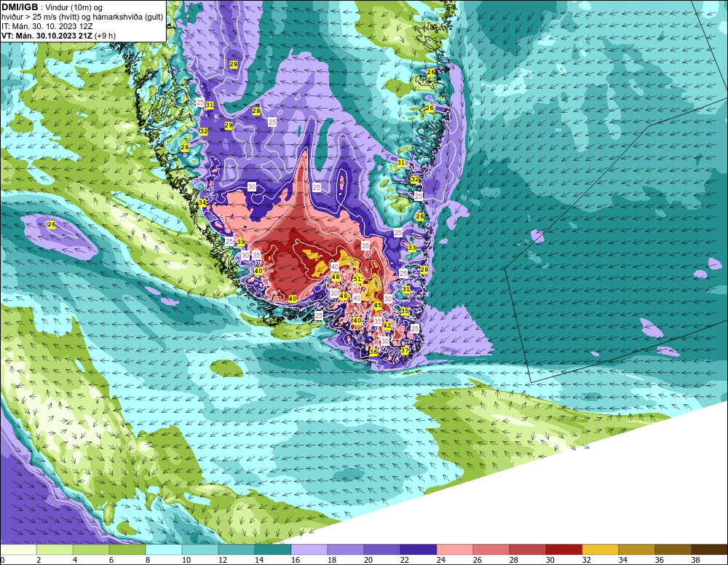The width and height of the screenshot is (728, 565).
Task: Click the pale cream 0–2 m/s swatch
Action: click(x=18, y=550)
